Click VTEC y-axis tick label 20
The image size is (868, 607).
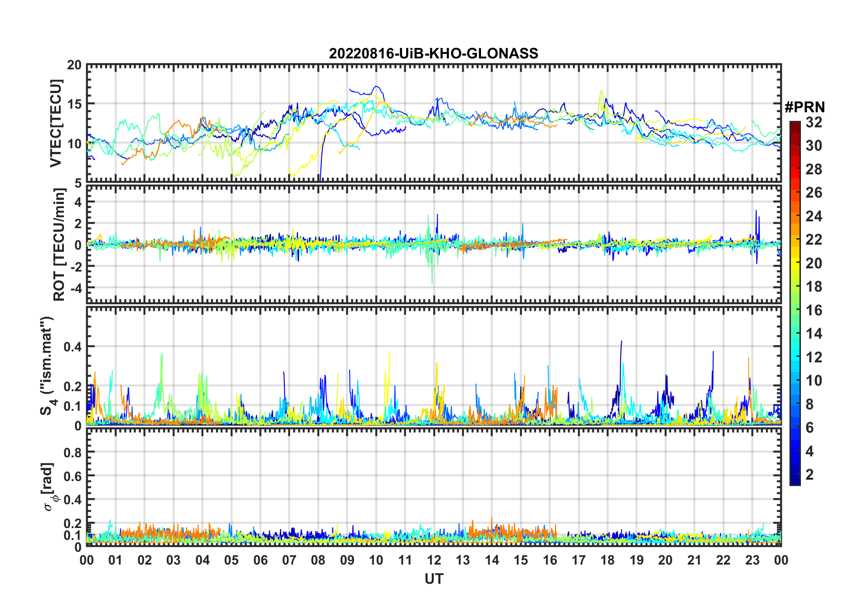click(x=74, y=65)
